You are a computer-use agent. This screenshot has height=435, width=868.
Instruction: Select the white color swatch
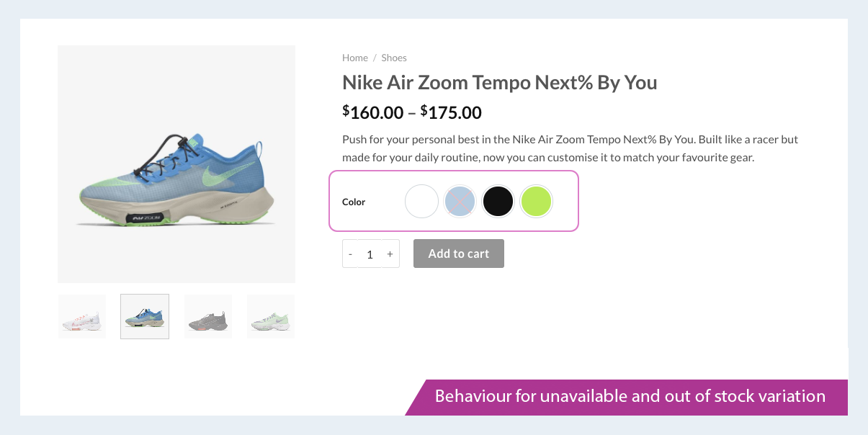point(421,202)
